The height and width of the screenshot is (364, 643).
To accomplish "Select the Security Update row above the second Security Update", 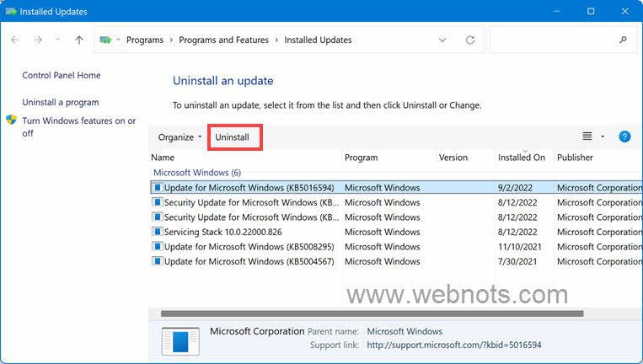I will (x=396, y=202).
